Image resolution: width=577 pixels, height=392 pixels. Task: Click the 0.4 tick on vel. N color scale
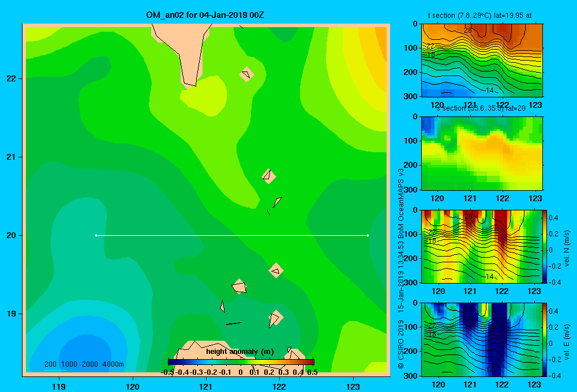click(554, 218)
